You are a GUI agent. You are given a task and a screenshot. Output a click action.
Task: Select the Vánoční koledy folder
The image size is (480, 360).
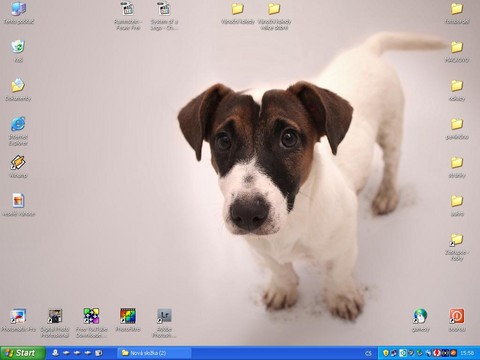click(238, 9)
